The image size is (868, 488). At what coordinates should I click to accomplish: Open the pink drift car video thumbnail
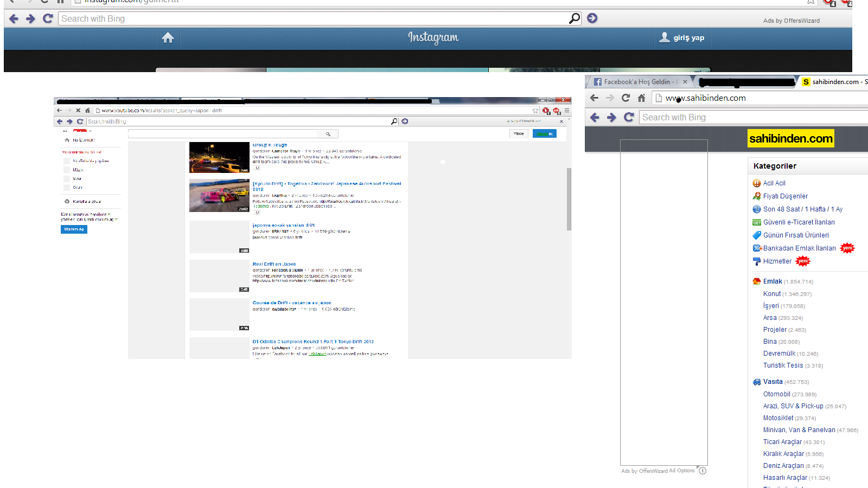coord(219,196)
